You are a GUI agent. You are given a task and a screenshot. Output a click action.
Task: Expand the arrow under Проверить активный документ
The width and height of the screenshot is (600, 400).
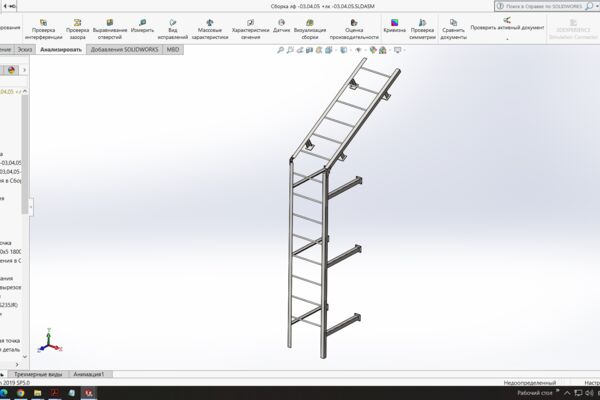coord(507,38)
